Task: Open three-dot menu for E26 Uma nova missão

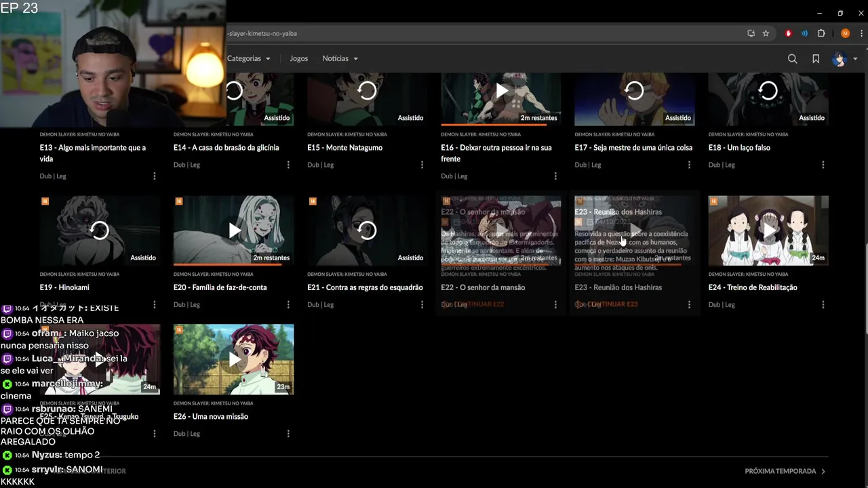Action: click(288, 434)
